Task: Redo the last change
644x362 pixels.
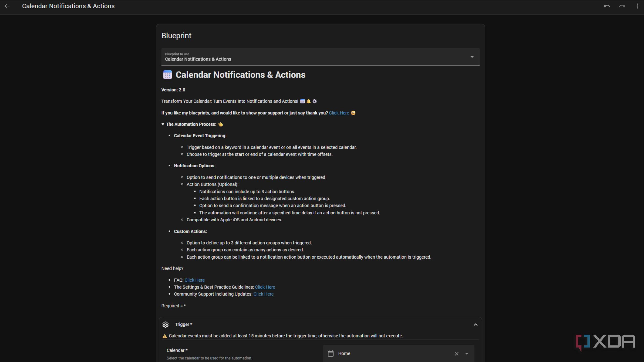Action: 622,6
